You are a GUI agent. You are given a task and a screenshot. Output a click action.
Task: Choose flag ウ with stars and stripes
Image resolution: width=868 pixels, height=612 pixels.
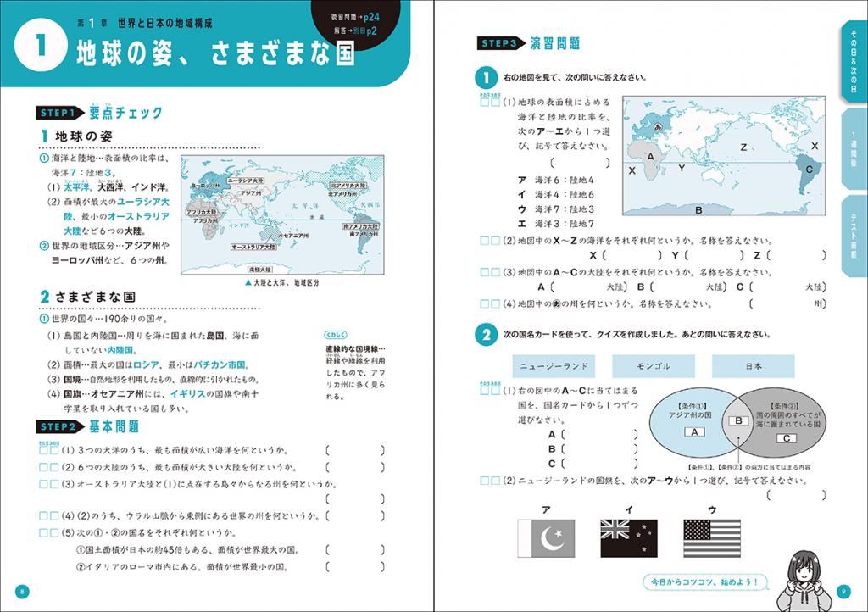pos(712,538)
